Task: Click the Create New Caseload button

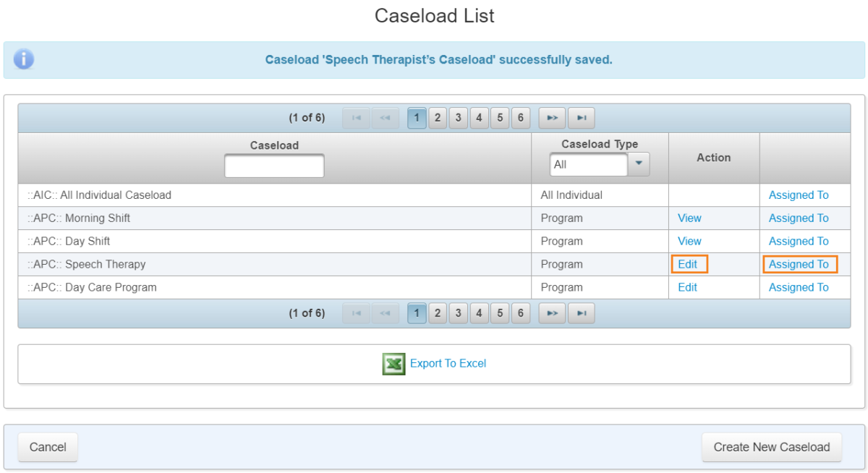Action: tap(771, 447)
